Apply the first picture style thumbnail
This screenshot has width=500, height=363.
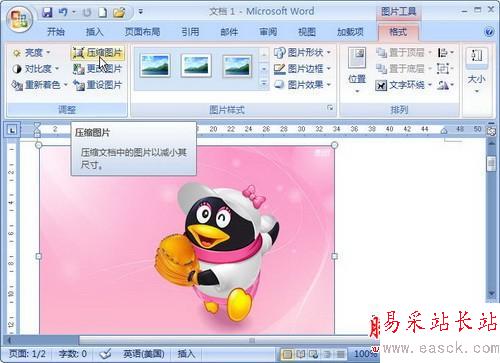(x=155, y=66)
